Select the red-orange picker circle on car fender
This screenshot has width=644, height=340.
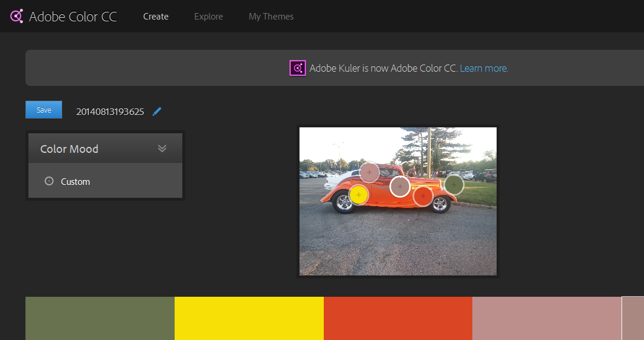[423, 196]
